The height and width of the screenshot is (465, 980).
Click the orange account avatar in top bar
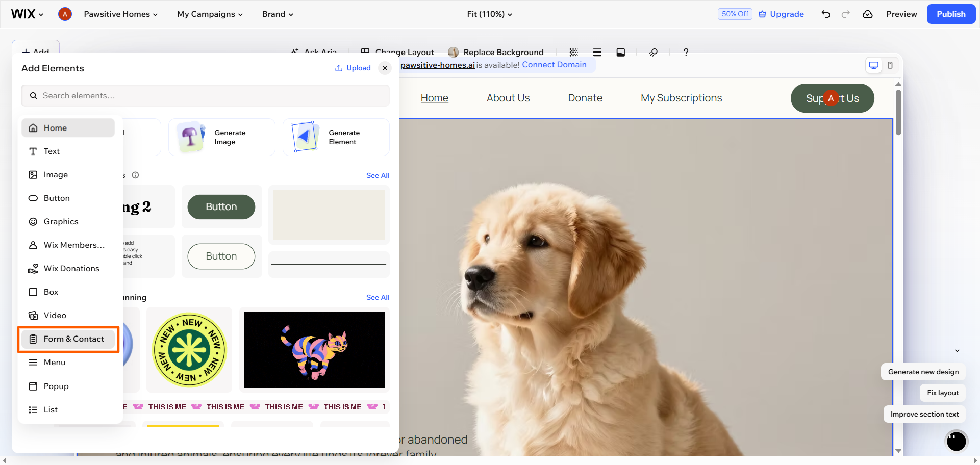pyautogui.click(x=65, y=14)
